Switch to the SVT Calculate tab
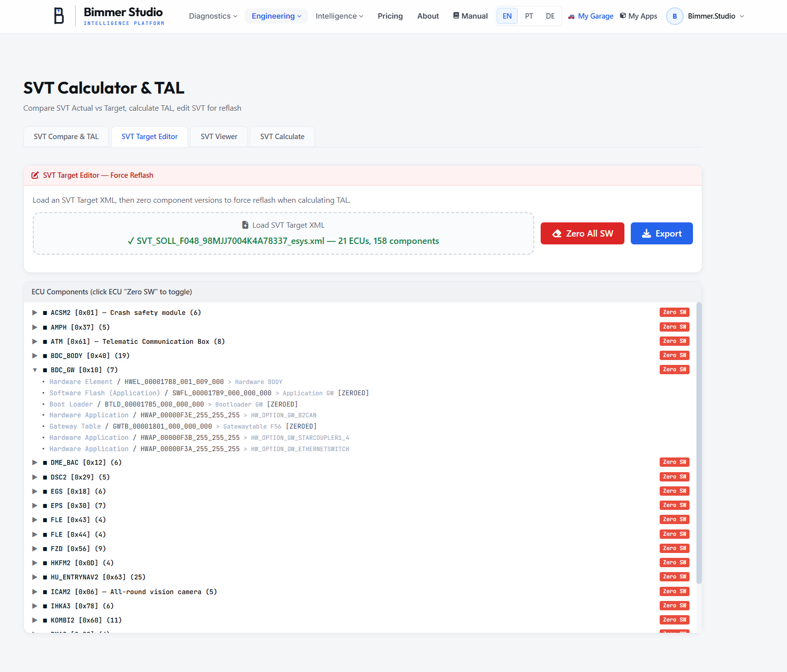This screenshot has width=787, height=672. [282, 137]
